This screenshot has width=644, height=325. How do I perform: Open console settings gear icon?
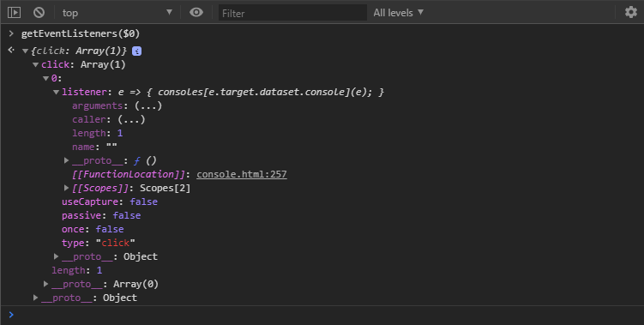tap(631, 12)
